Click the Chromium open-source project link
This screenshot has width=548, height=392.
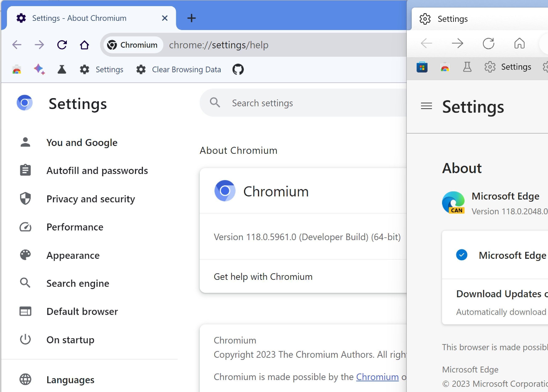click(377, 377)
